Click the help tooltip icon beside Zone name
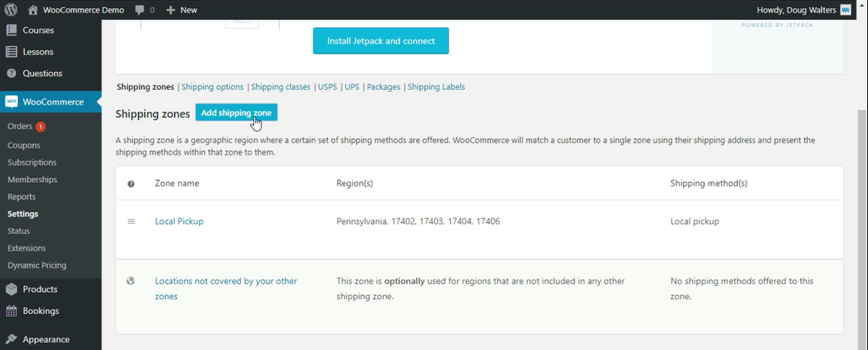 (131, 184)
